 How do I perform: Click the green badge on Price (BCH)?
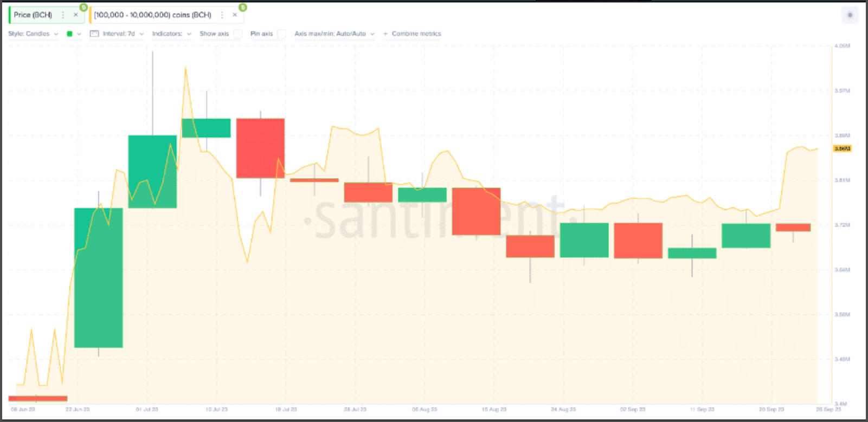(x=83, y=7)
